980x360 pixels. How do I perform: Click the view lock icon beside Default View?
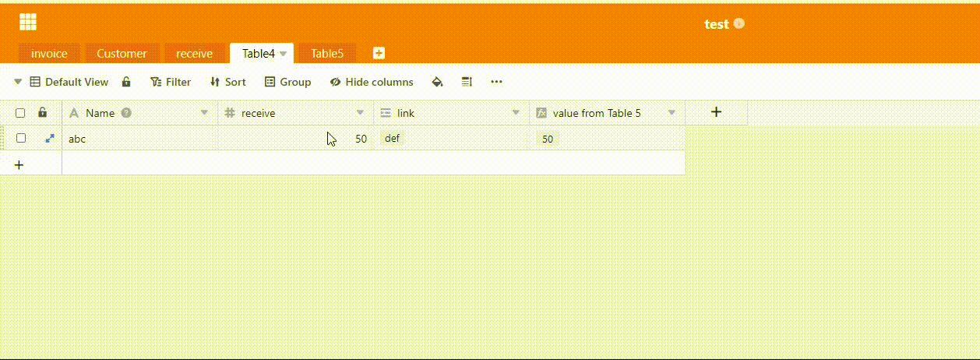(126, 82)
